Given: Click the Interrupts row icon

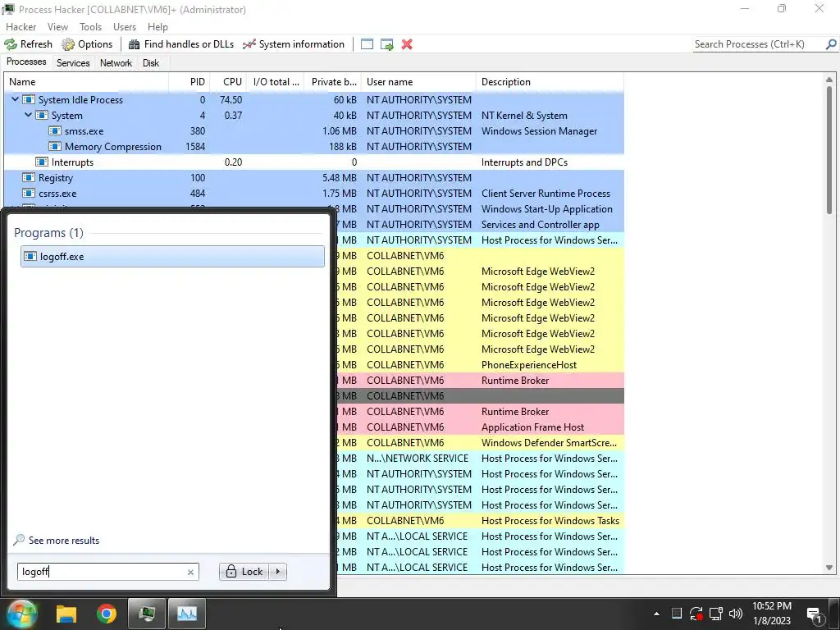Looking at the screenshot, I should 42,162.
